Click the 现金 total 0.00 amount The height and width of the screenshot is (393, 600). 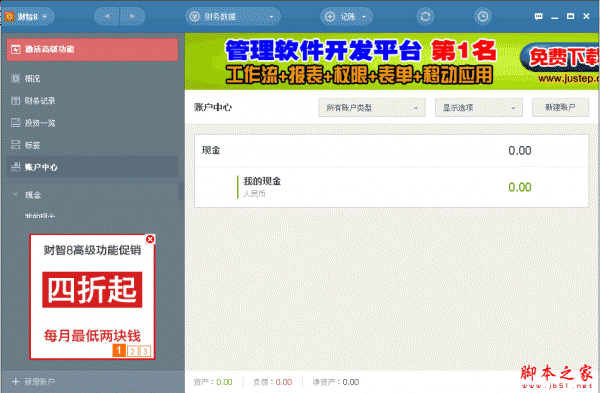click(x=520, y=151)
